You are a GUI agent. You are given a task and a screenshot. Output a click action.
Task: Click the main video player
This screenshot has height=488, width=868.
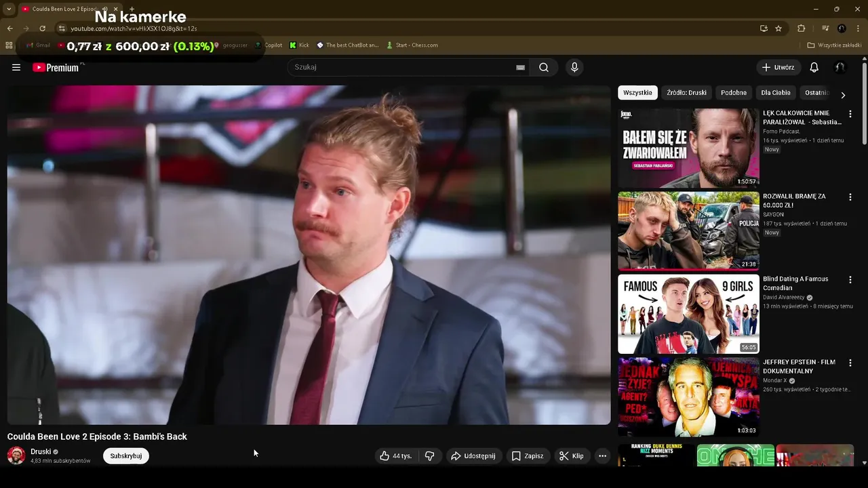[x=309, y=255]
